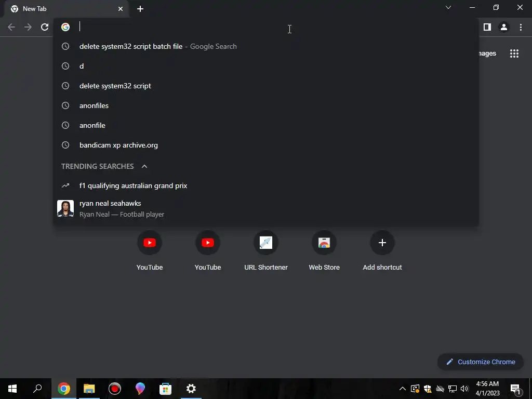Screen dimensions: 532x399
Task: Select the 'ryan neal seahawks' trending suggestion
Action: click(266, 208)
